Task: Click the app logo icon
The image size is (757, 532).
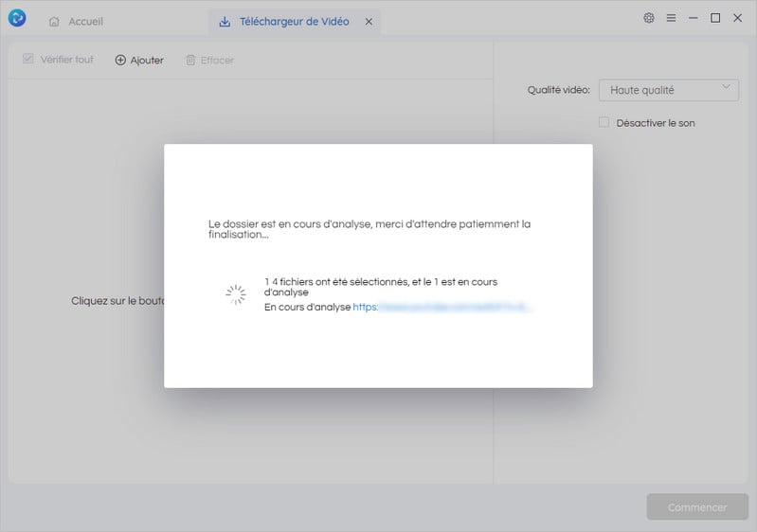Action: coord(17,18)
